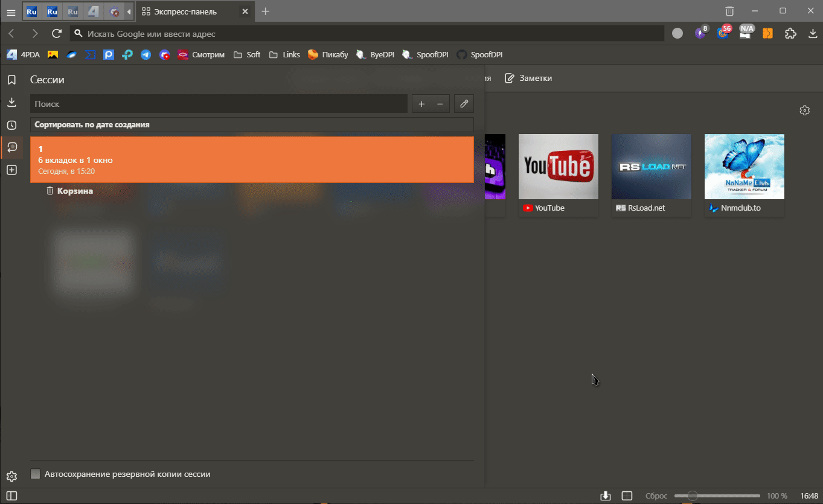
Task: Open the Пикабу bookmark
Action: 328,55
